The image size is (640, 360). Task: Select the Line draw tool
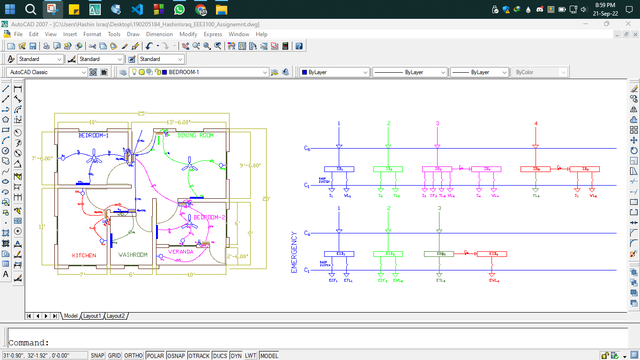[6, 89]
